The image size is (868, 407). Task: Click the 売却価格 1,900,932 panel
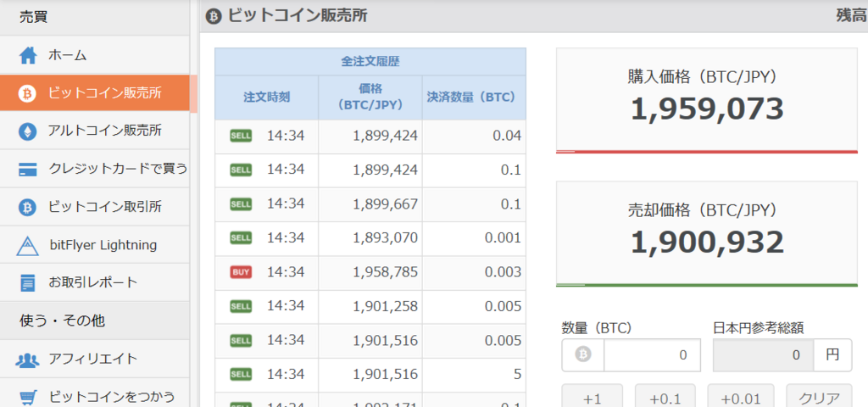[x=706, y=234]
